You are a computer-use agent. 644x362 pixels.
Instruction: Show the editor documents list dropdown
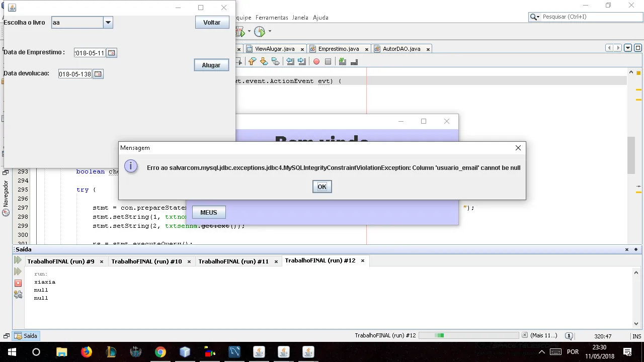tap(628, 48)
